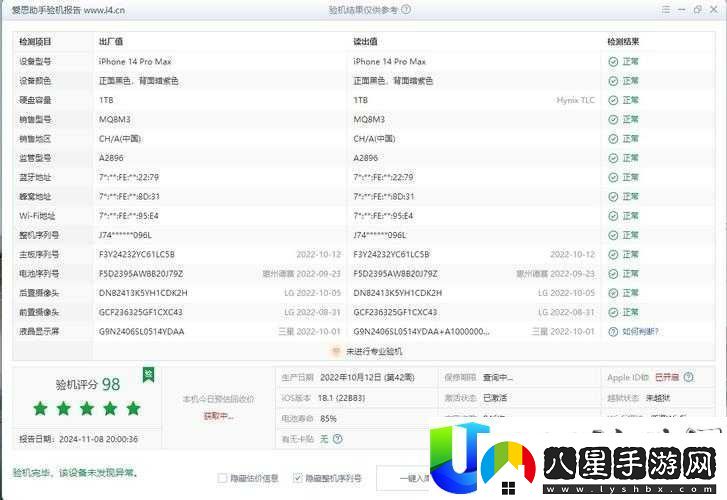Click the 获取中... estimated price text
Image resolution: width=727 pixels, height=500 pixels.
(218, 416)
